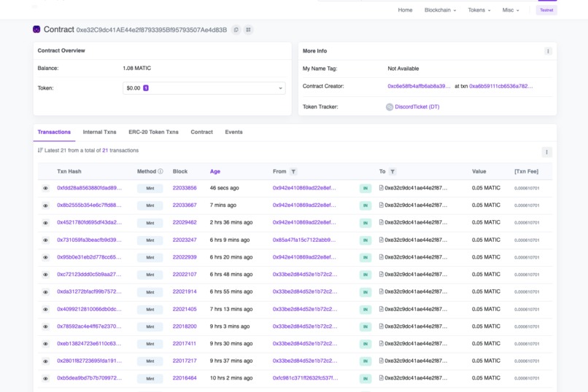Screen dimensions: 588x392
Task: Open transaction hash 0xeb13824723e6110c63
Action: coord(89,343)
